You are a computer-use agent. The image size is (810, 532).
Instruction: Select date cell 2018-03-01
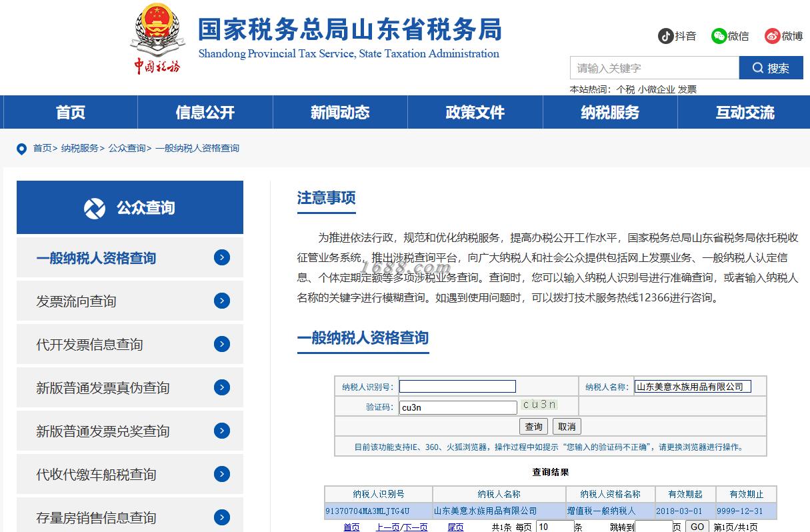[x=685, y=511]
